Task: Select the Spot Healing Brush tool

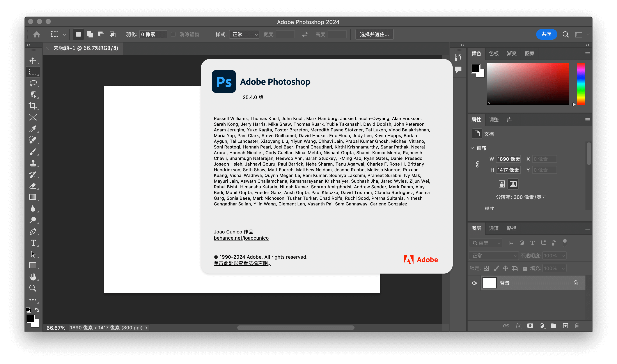Action: 33,140
